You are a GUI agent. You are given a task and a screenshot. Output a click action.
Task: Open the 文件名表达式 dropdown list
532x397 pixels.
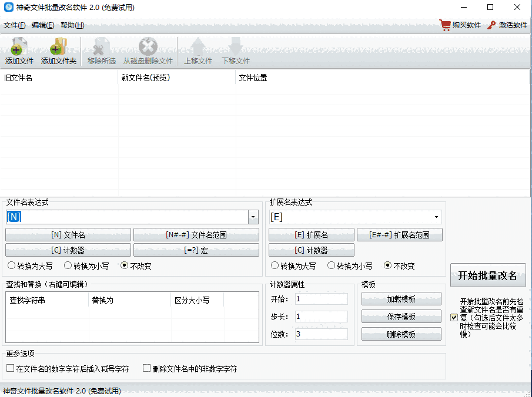[252, 217]
